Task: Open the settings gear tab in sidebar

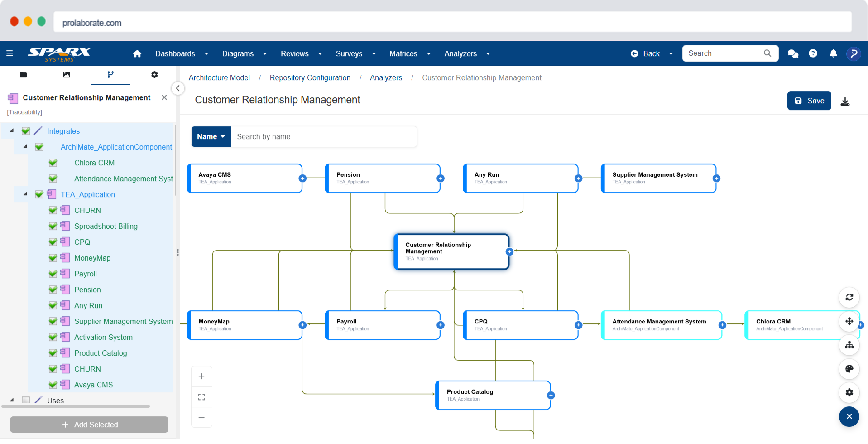Action: [154, 74]
